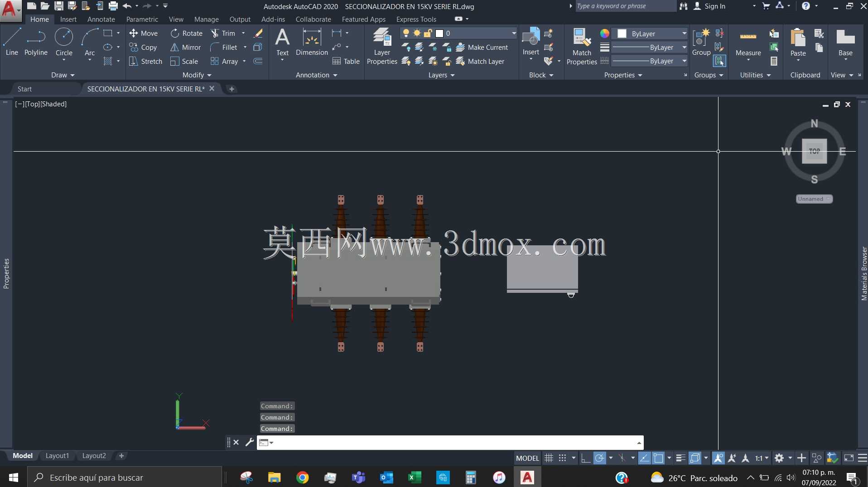Click Make Current layer button
Screen dimensions: 868x487
pyautogui.click(x=482, y=47)
